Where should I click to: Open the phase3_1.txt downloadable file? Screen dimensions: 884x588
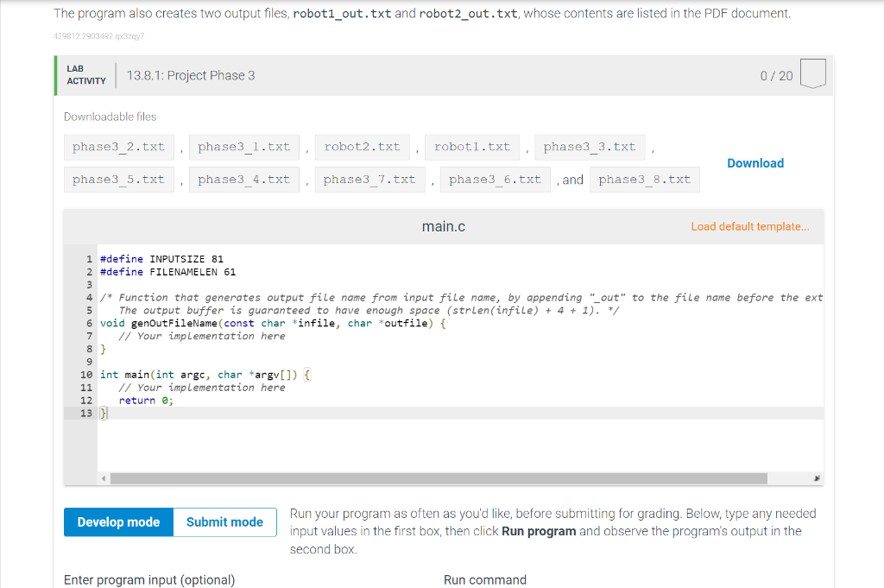(243, 147)
